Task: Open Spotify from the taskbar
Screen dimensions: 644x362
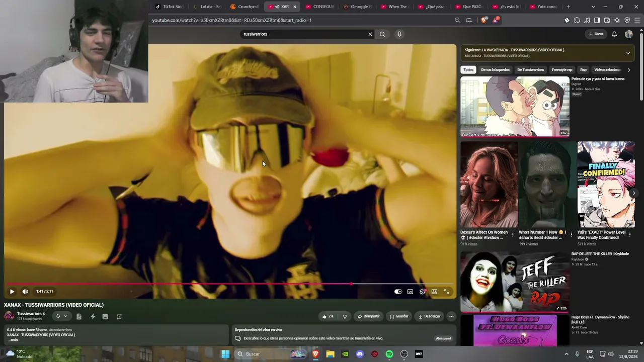Action: 389,354
